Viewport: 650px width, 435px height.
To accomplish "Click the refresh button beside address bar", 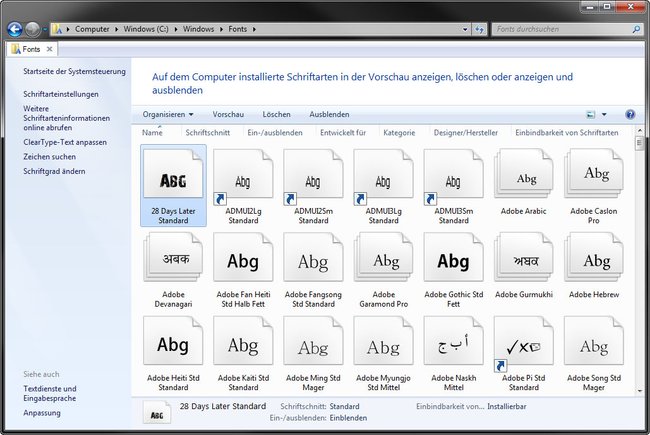I will click(479, 29).
